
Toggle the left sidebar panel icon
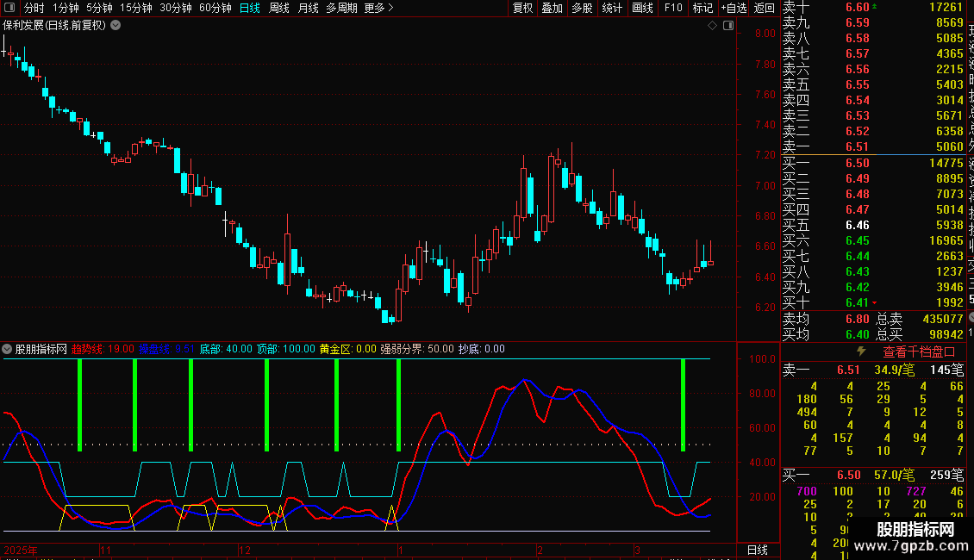point(9,8)
